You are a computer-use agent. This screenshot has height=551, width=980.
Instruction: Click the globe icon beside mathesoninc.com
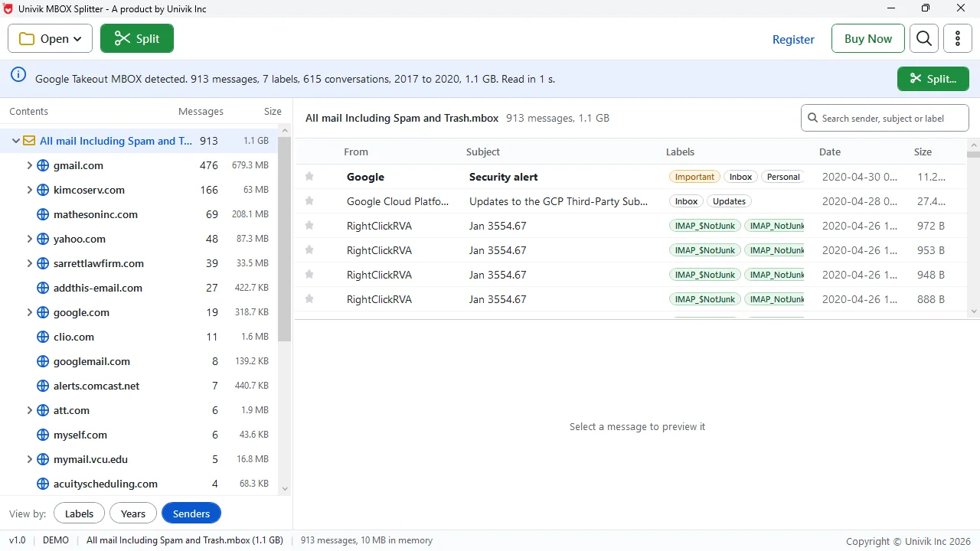pyautogui.click(x=43, y=214)
